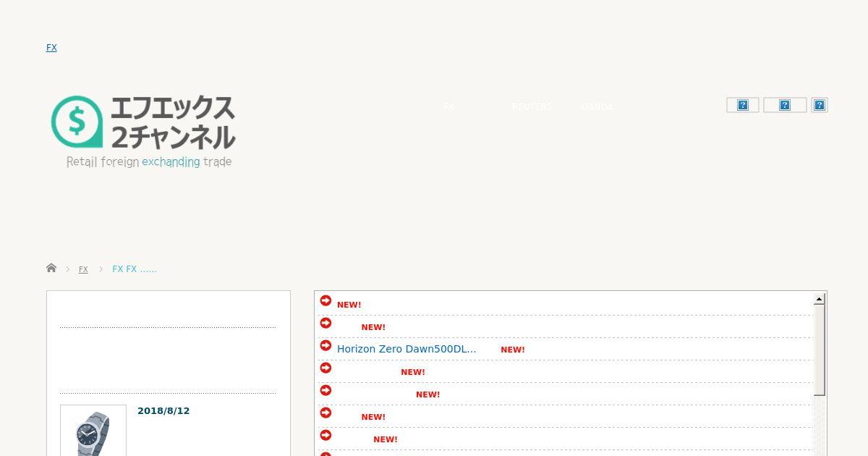
Task: Click the home icon in the breadcrumb
Action: click(51, 269)
